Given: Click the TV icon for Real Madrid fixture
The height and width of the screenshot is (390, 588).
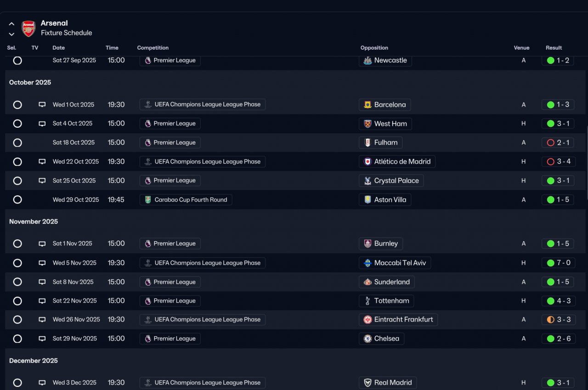Looking at the screenshot, I should pos(42,383).
